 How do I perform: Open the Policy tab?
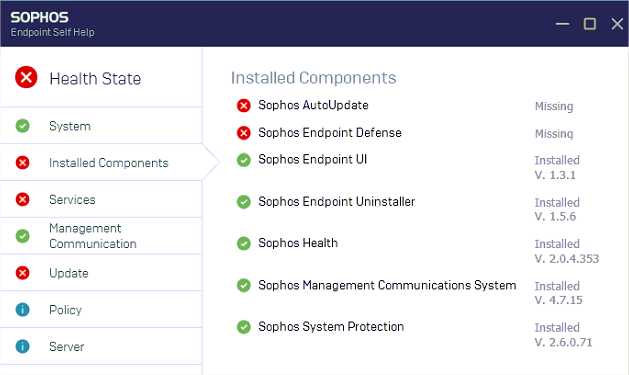pos(101,310)
